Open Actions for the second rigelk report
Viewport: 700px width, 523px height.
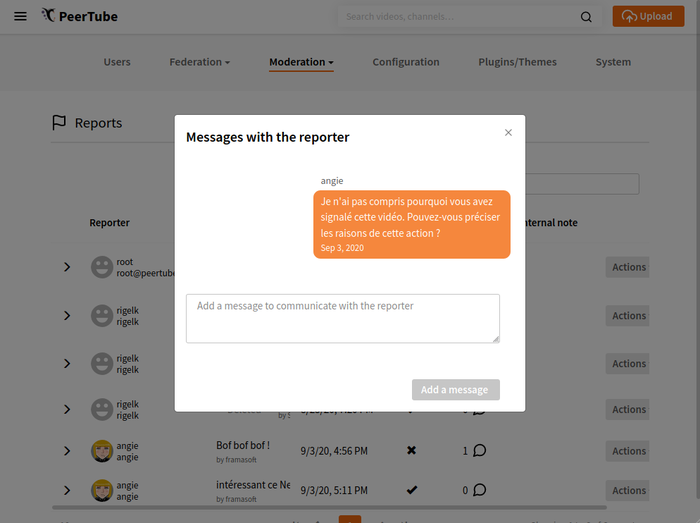[x=627, y=364]
